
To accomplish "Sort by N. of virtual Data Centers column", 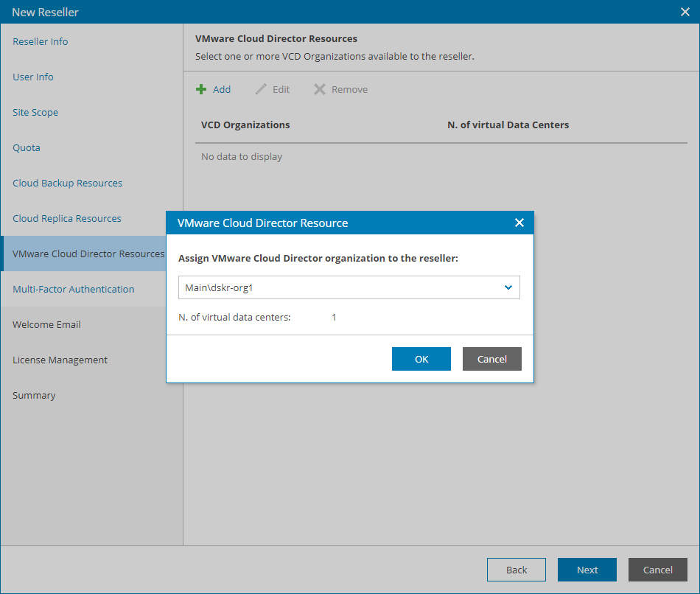I will pos(508,125).
